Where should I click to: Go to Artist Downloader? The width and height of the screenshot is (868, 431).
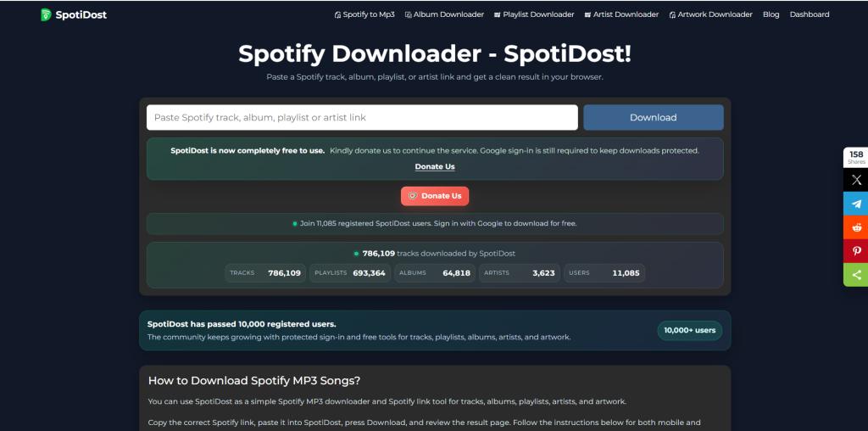621,14
